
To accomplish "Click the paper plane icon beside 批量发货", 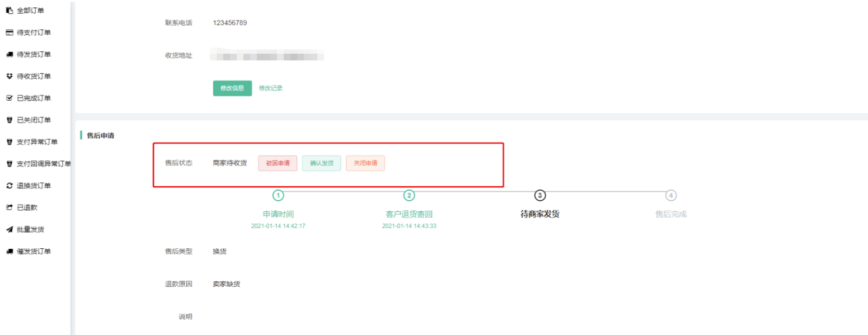I will 9,229.
